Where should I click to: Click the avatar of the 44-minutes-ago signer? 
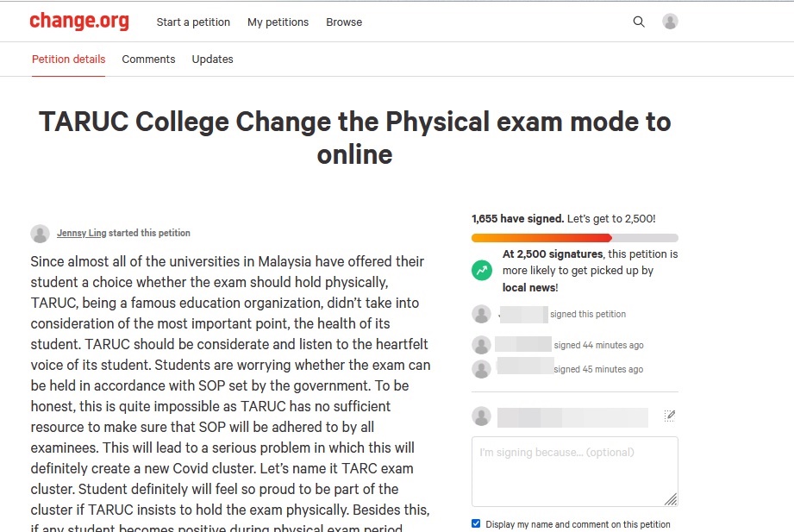pyautogui.click(x=481, y=344)
